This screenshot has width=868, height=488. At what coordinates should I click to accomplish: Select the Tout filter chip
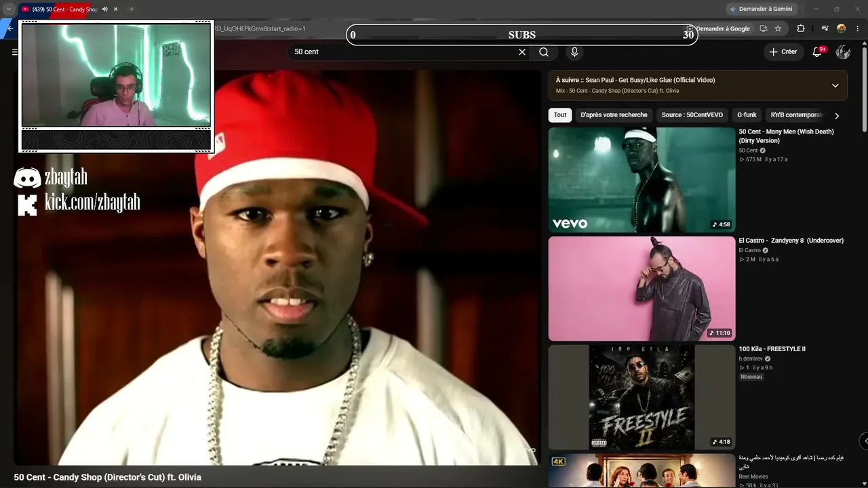point(560,115)
